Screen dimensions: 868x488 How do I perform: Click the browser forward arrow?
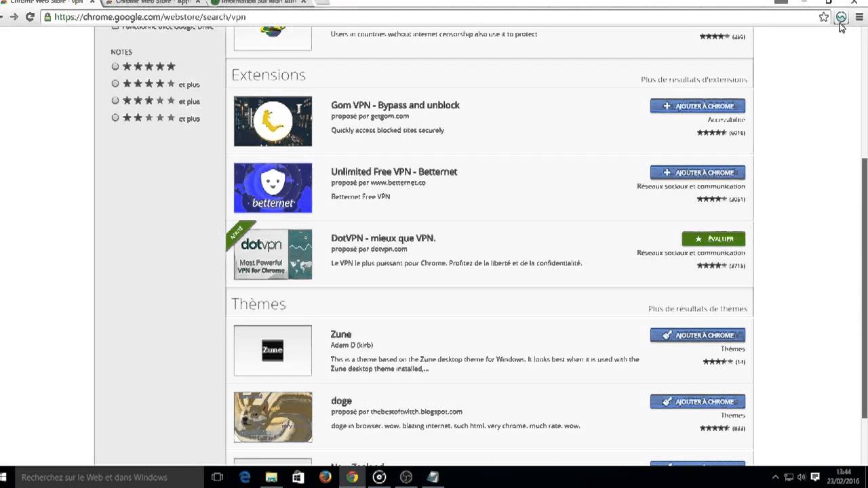click(x=13, y=17)
